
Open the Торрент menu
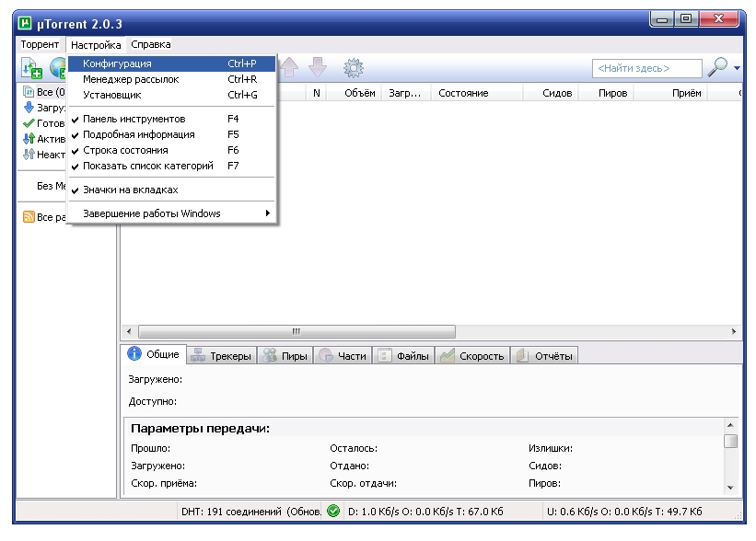(40, 44)
